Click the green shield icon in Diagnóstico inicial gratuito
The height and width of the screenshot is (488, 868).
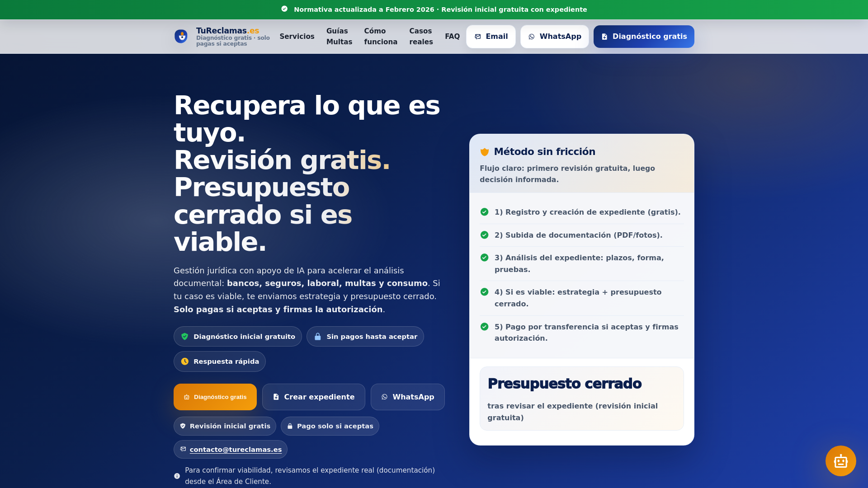point(185,337)
